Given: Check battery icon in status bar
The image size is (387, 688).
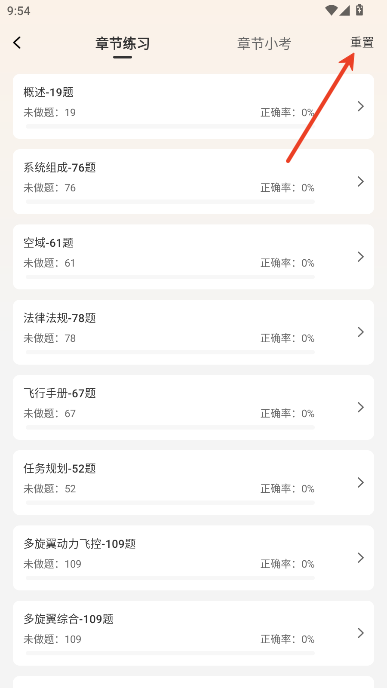Looking at the screenshot, I should 359,10.
